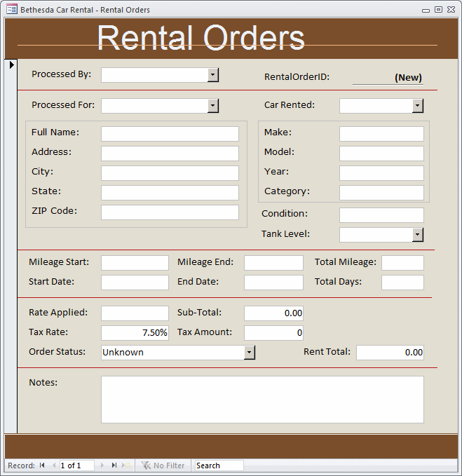This screenshot has height=476, width=462.
Task: Focus the City text box
Action: click(x=170, y=173)
